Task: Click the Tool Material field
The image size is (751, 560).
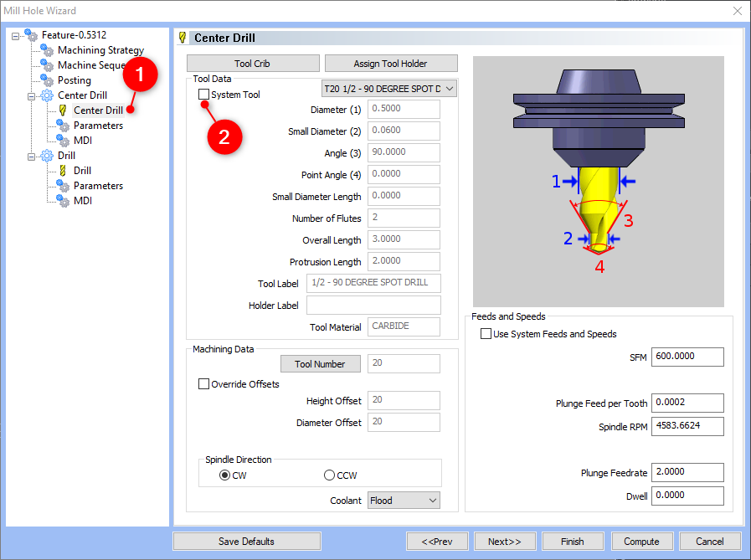Action: pyautogui.click(x=404, y=326)
